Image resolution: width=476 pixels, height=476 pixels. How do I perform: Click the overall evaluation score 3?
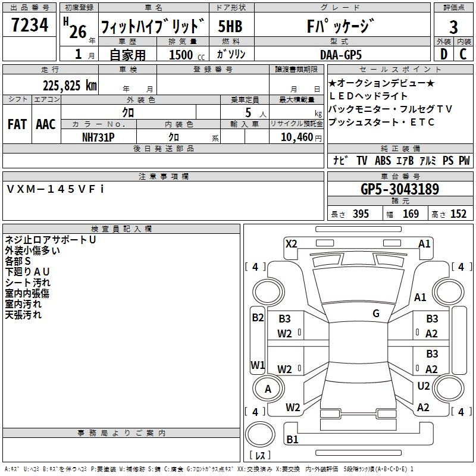click(453, 26)
